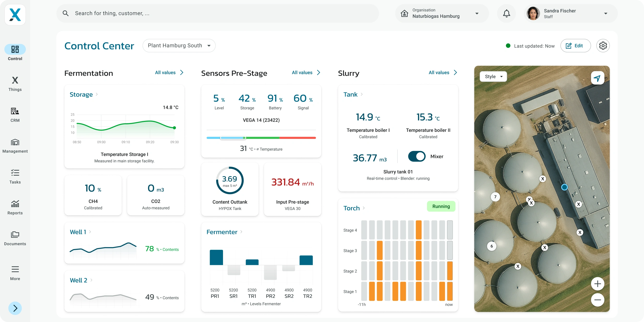The image size is (644, 322).
Task: Focus the search input field
Action: 218,13
